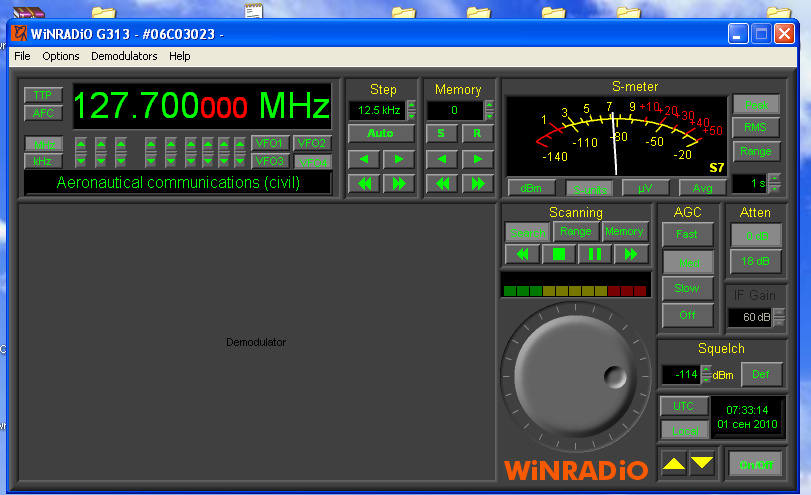The width and height of the screenshot is (811, 495).
Task: Select VFO2
Action: tap(312, 143)
